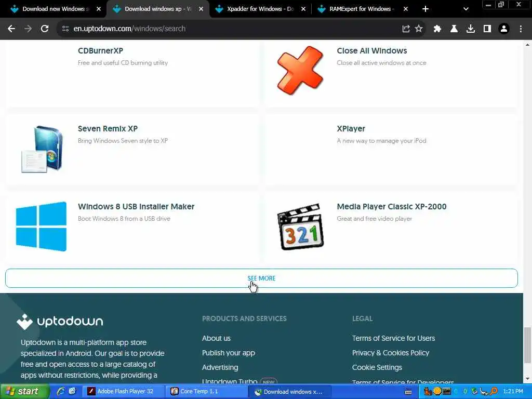Open the profile avatar menu

[504, 29]
